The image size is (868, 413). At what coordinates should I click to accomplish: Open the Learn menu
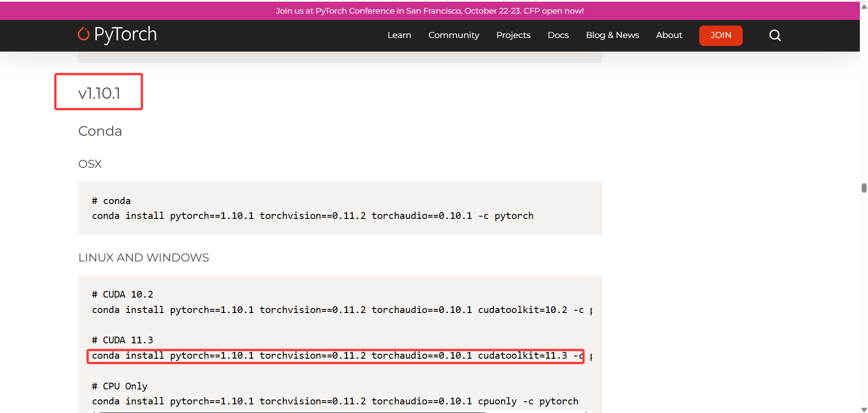click(399, 35)
